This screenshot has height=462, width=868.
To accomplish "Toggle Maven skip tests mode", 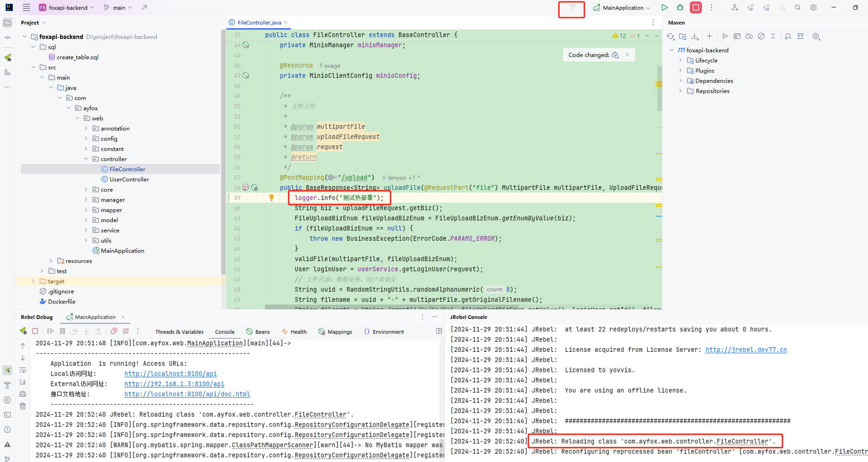I will [x=761, y=37].
